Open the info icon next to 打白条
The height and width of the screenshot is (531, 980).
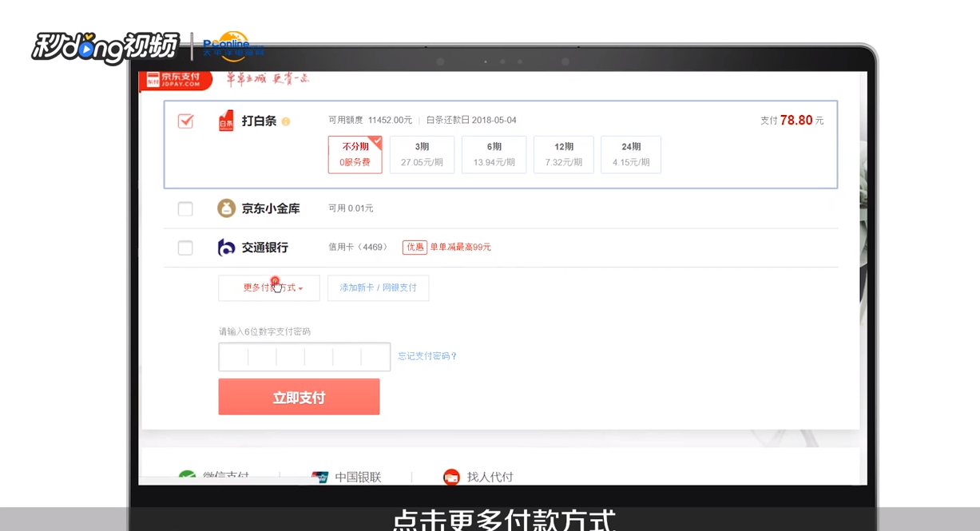(286, 121)
